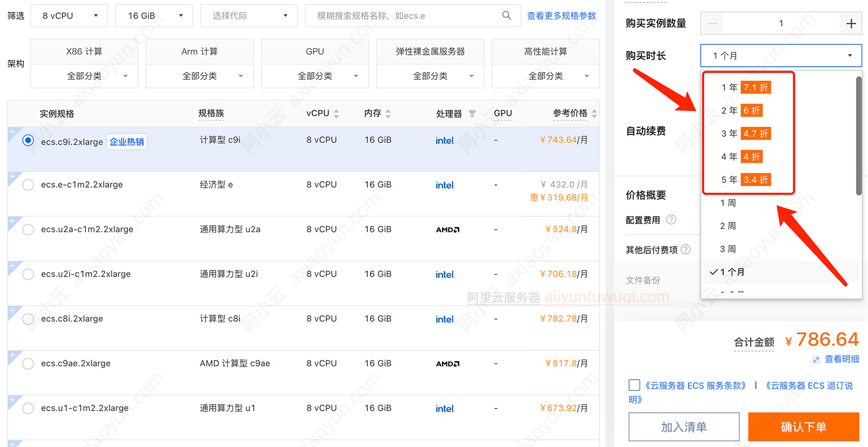Expand plus corner of ecs.c9ae.2xlarge row

pos(12,355)
